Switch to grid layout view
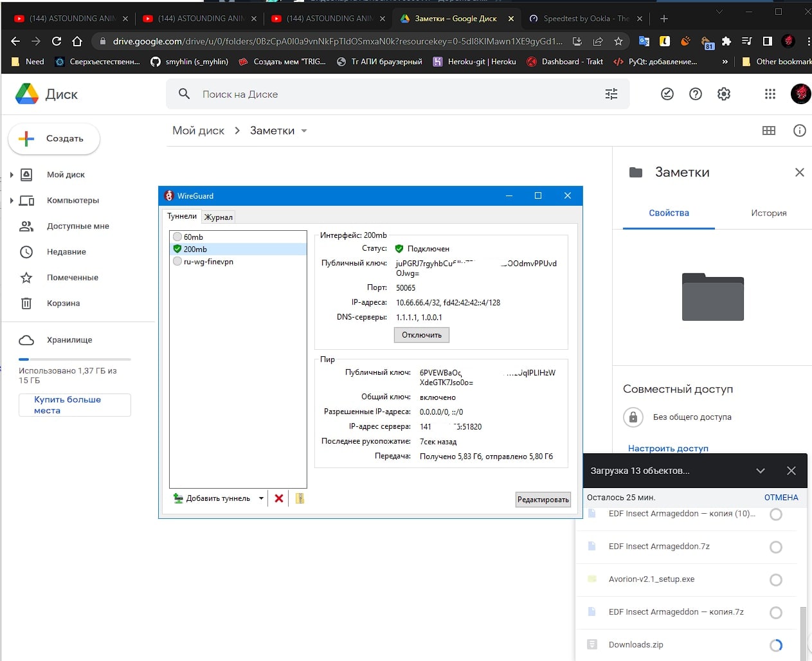Image resolution: width=812 pixels, height=661 pixels. click(x=769, y=131)
